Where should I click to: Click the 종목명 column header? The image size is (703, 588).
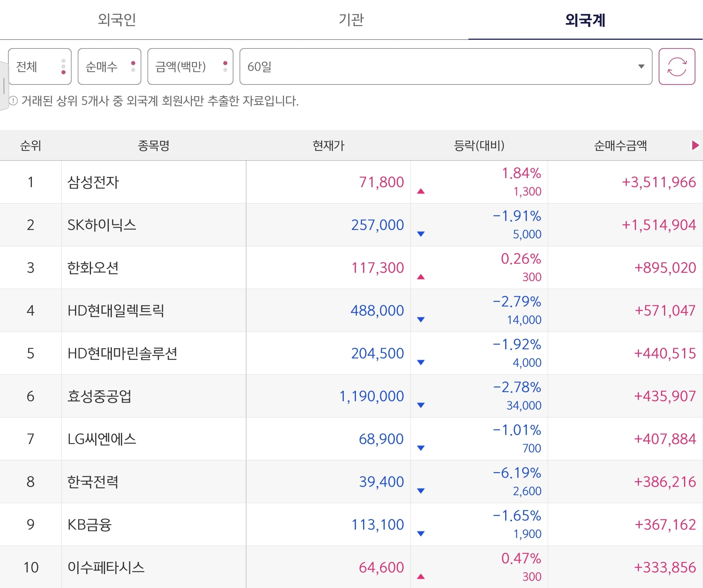coord(153,145)
